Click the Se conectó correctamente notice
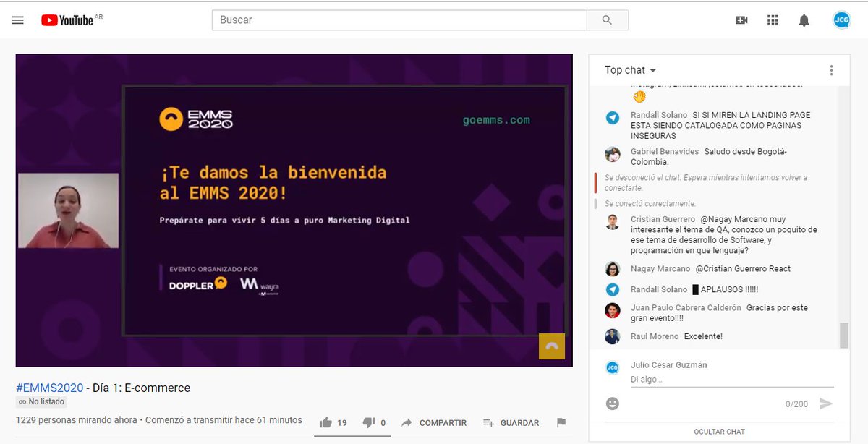 coord(650,204)
